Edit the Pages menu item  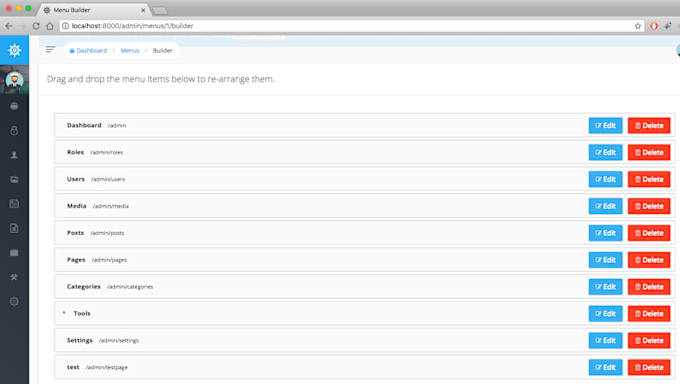click(605, 260)
